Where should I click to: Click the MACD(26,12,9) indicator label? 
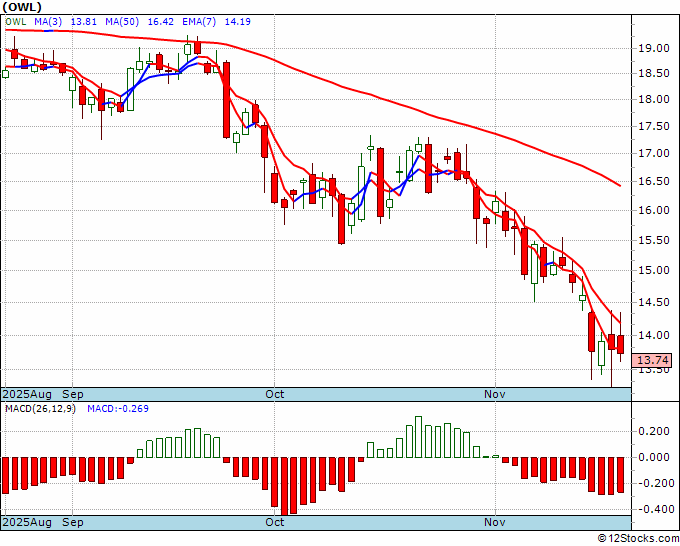coord(40,409)
